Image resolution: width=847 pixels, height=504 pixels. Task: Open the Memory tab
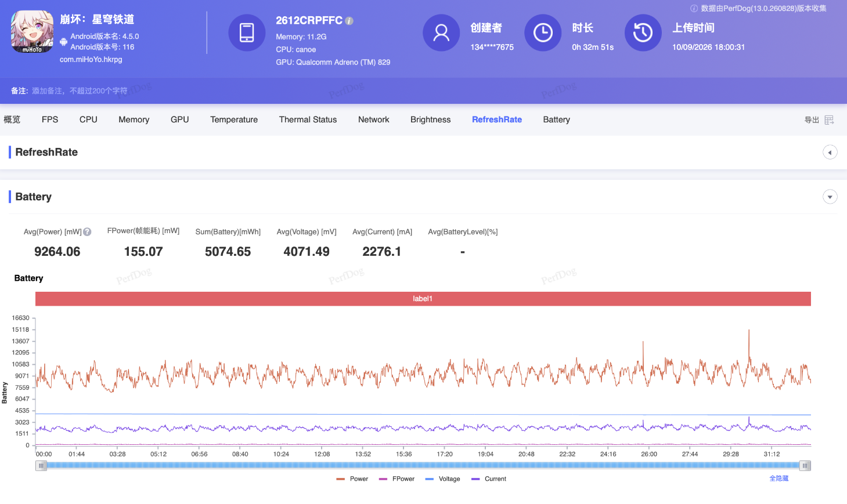134,119
